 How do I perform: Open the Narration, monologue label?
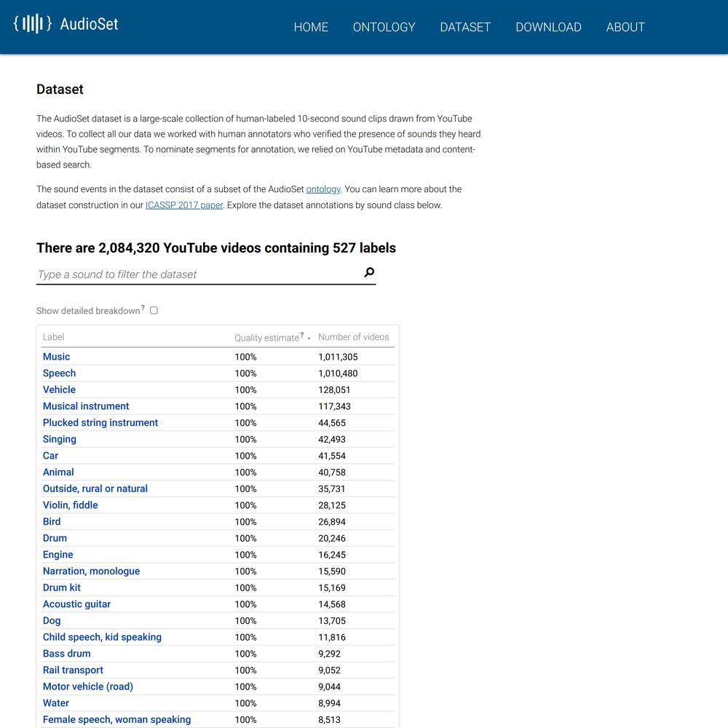pyautogui.click(x=92, y=571)
